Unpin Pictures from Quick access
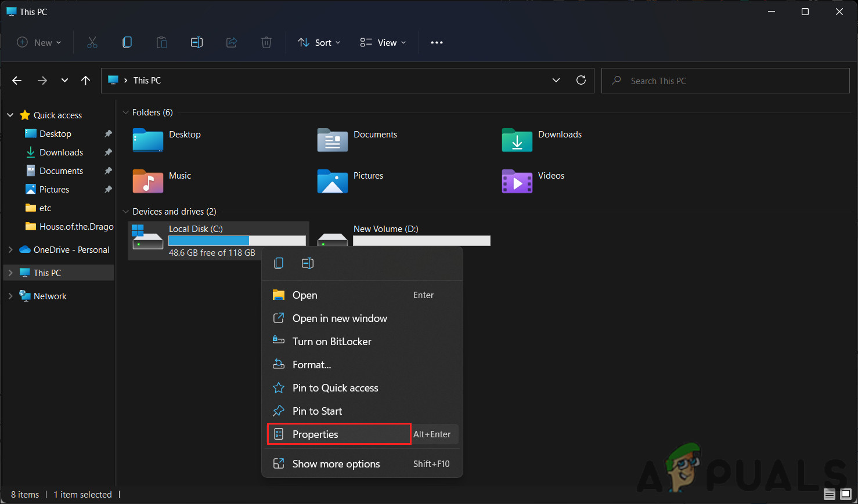This screenshot has height=504, width=858. (x=108, y=189)
